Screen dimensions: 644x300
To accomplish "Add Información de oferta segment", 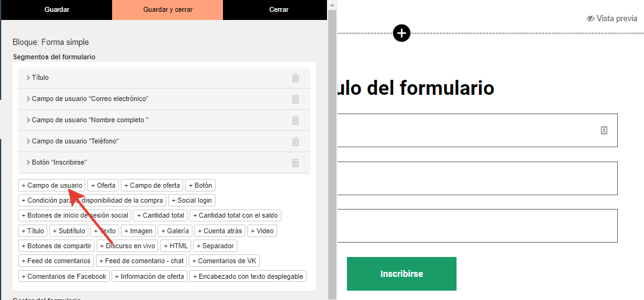I will tap(149, 276).
